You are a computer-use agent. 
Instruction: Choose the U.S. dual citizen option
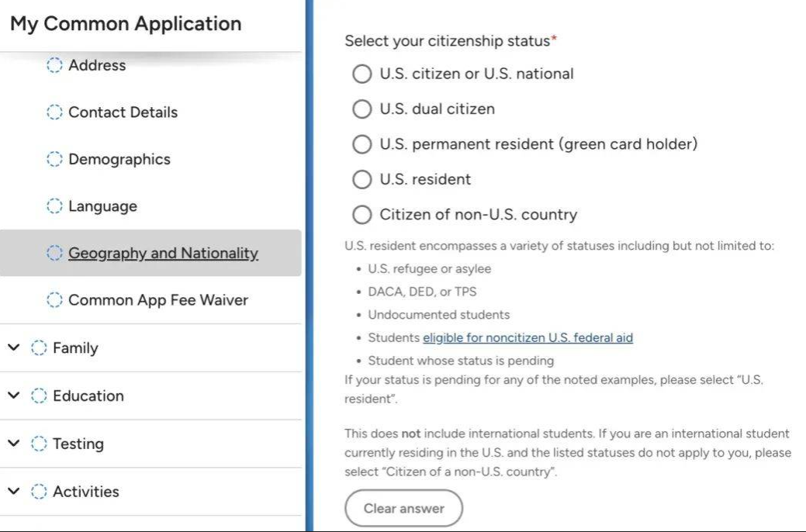click(x=361, y=109)
